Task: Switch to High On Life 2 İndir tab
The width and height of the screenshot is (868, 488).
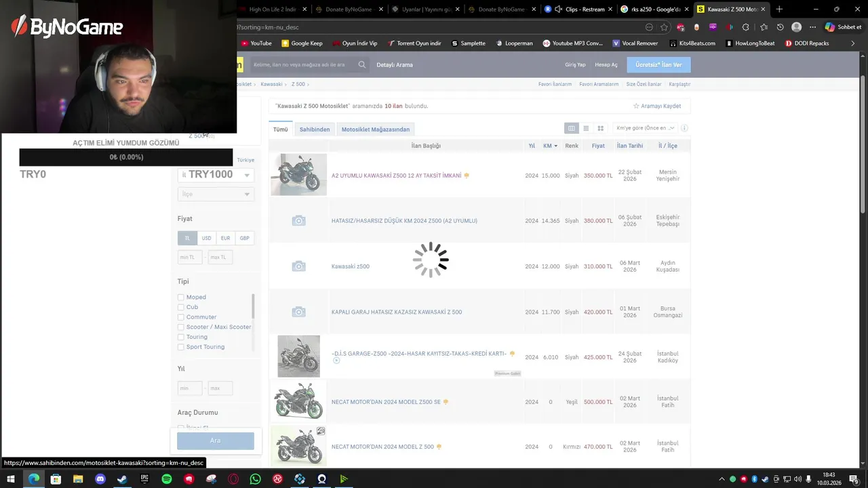Action: (x=272, y=9)
